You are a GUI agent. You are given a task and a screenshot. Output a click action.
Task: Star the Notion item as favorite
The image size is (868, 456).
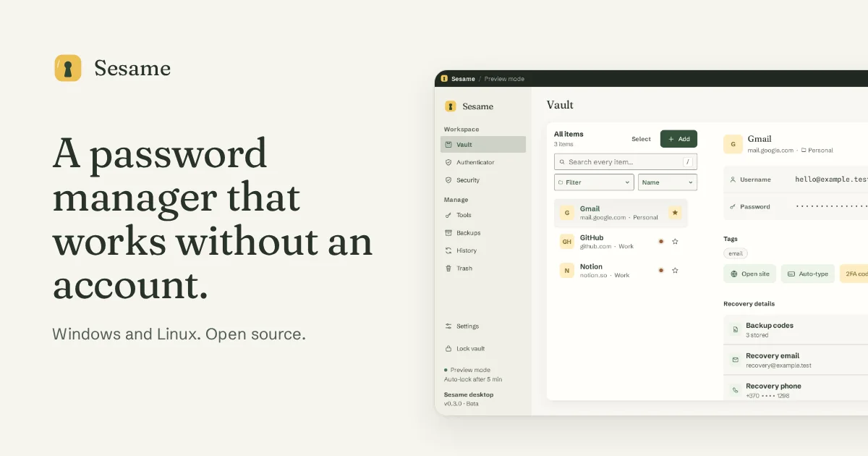tap(675, 271)
